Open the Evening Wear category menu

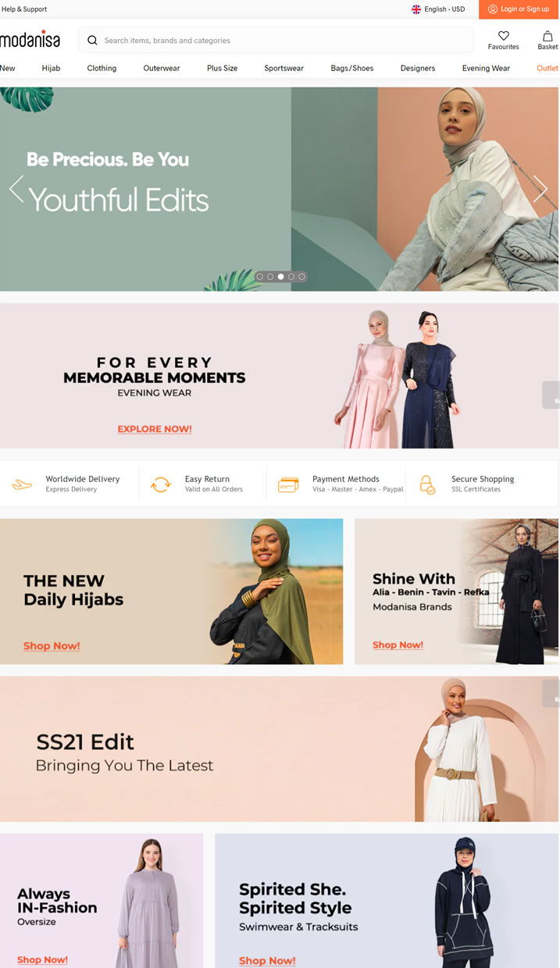(x=486, y=68)
